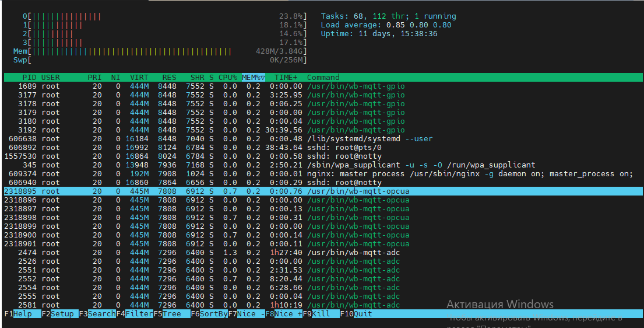The height and width of the screenshot is (328, 644).
Task: Toggle the MEM% sort order header
Action: pyautogui.click(x=254, y=78)
